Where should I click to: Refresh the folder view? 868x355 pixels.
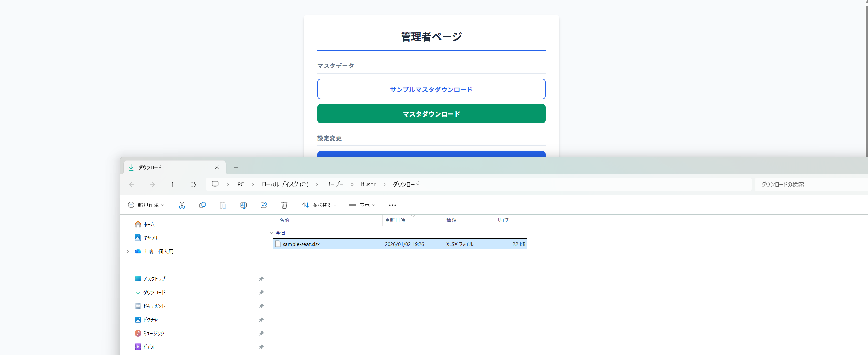(193, 184)
